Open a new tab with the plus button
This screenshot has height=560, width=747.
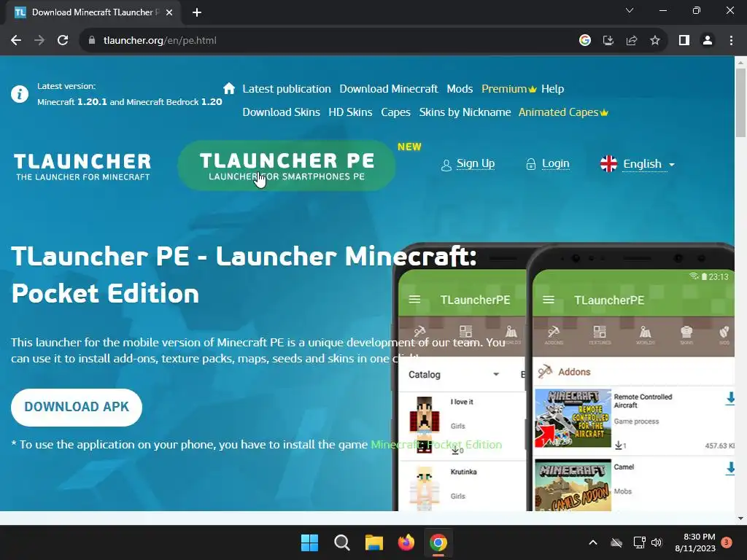coord(197,12)
